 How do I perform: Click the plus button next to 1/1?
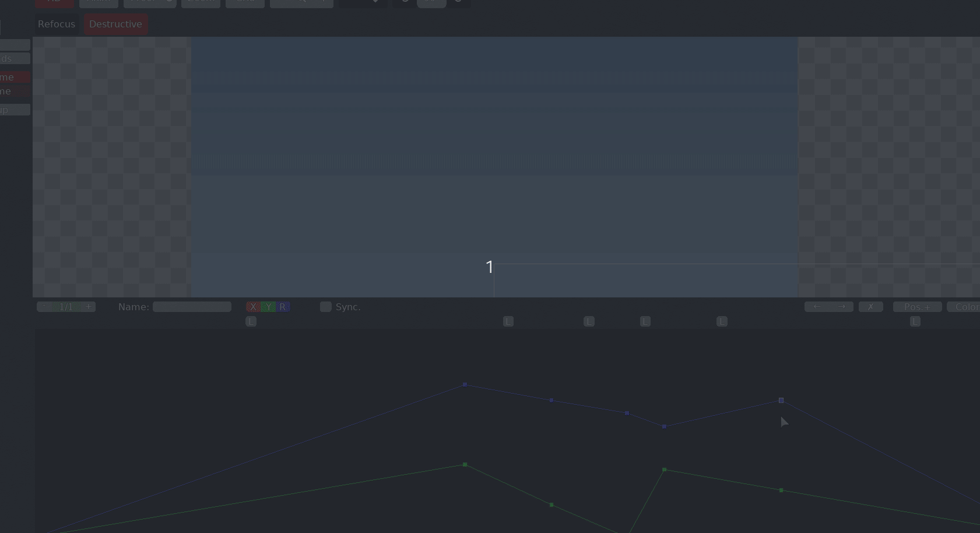pos(88,307)
